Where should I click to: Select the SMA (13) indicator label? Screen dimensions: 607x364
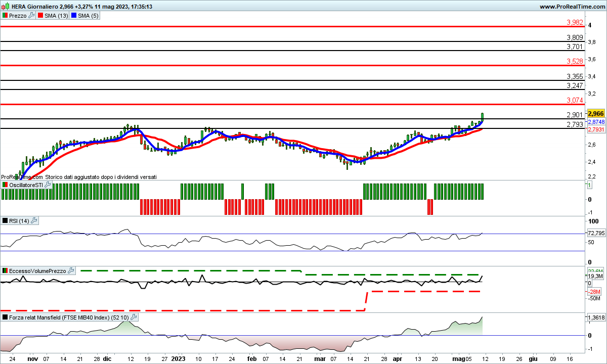[57, 16]
